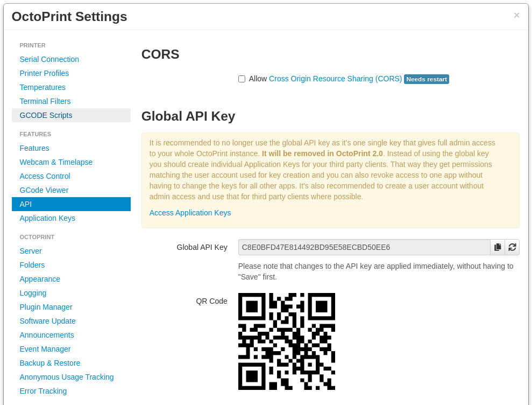Image resolution: width=532 pixels, height=405 pixels.
Task: Open the Plugin Manager section
Action: [46, 307]
